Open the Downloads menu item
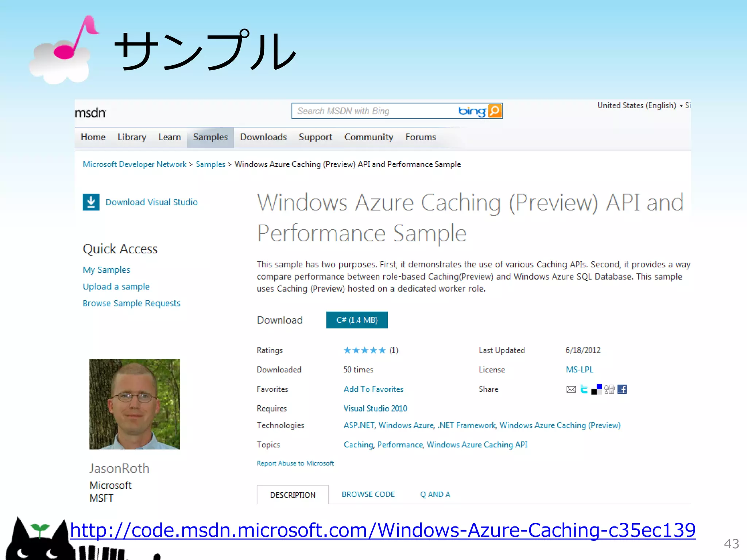Image resolution: width=747 pixels, height=560 pixels. point(263,137)
